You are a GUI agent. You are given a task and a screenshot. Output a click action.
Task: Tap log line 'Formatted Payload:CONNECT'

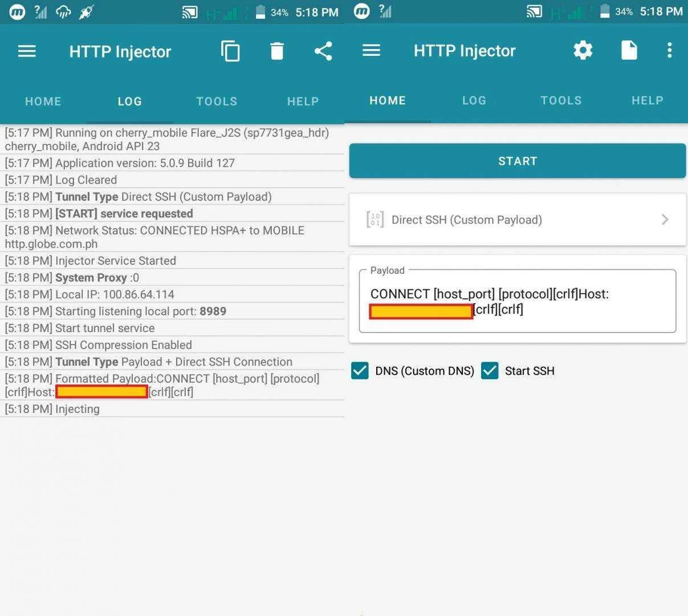(172, 385)
